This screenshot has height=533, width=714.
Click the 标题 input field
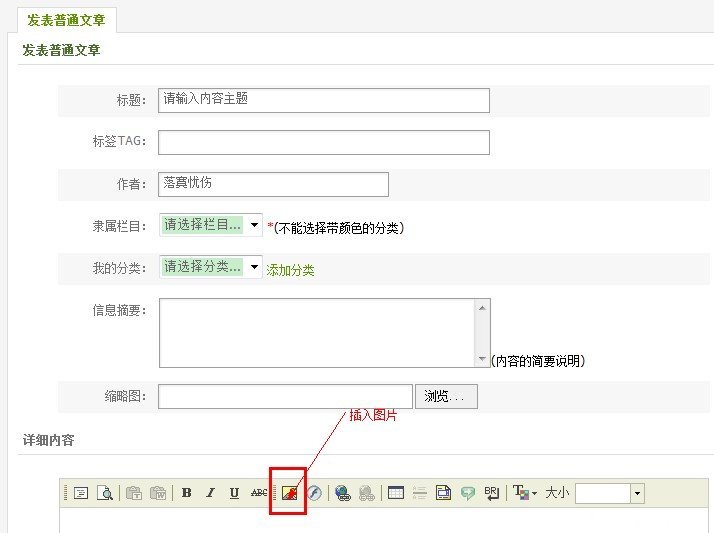324,101
